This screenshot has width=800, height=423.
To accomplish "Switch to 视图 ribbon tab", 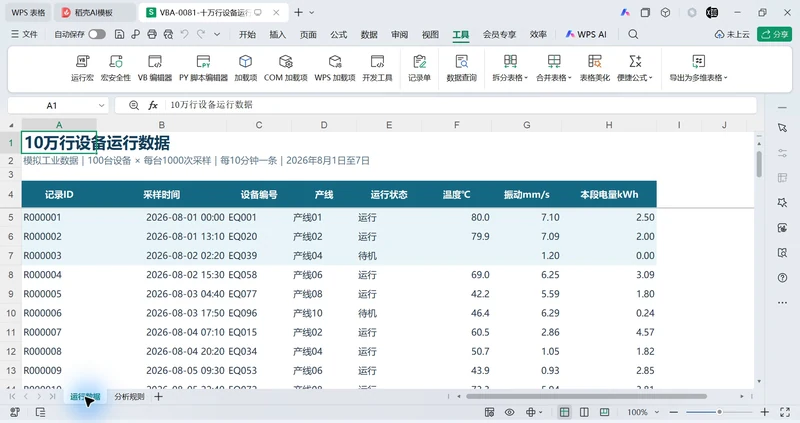I will pyautogui.click(x=430, y=34).
